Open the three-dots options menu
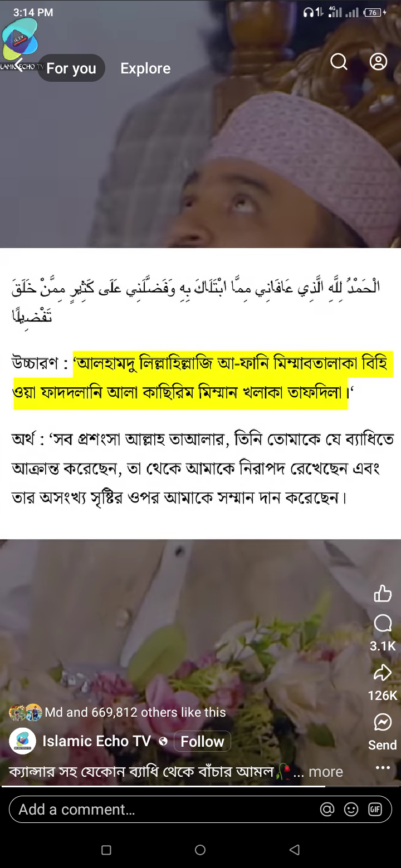Image resolution: width=401 pixels, height=868 pixels. pyautogui.click(x=383, y=768)
